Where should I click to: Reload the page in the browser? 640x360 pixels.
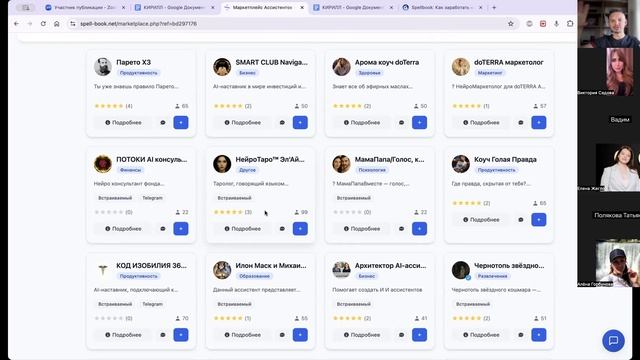coord(43,24)
